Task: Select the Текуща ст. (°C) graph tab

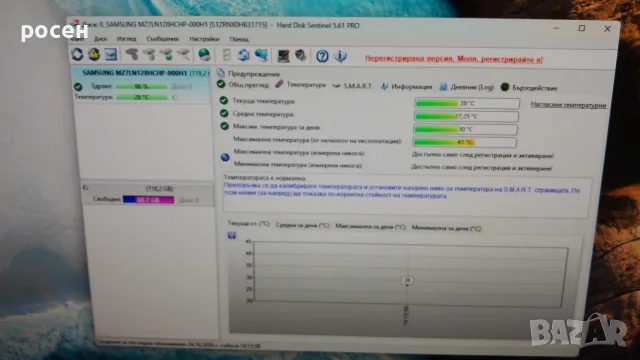Action: pos(249,224)
